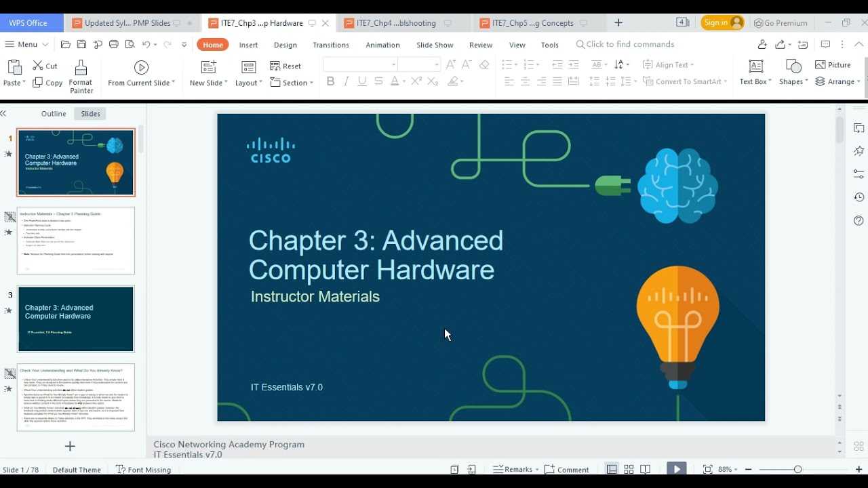Switch to the Outline panel tab
Image resolution: width=868 pixels, height=488 pixels.
tap(54, 114)
